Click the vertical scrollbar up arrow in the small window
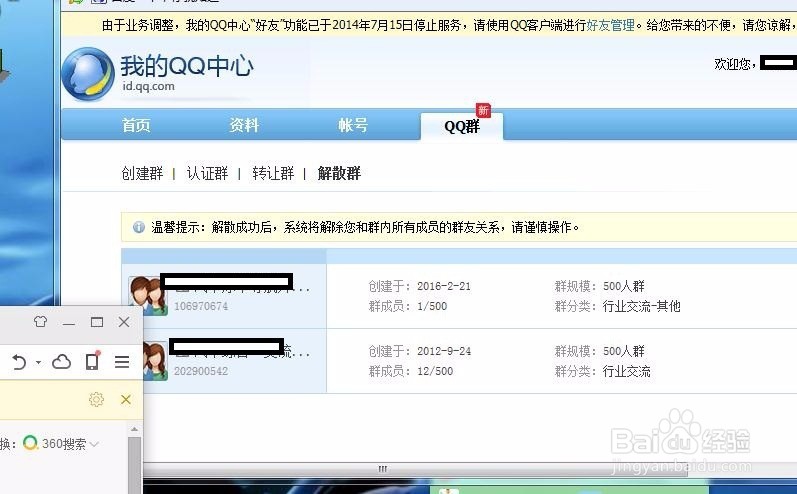Image resolution: width=797 pixels, height=494 pixels. point(134,430)
